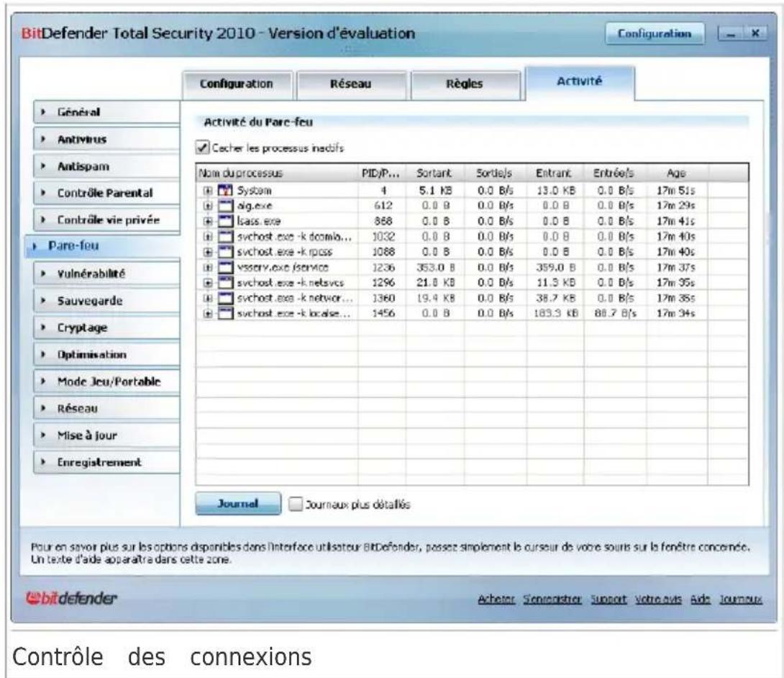Open the Cryptage section

click(x=106, y=327)
